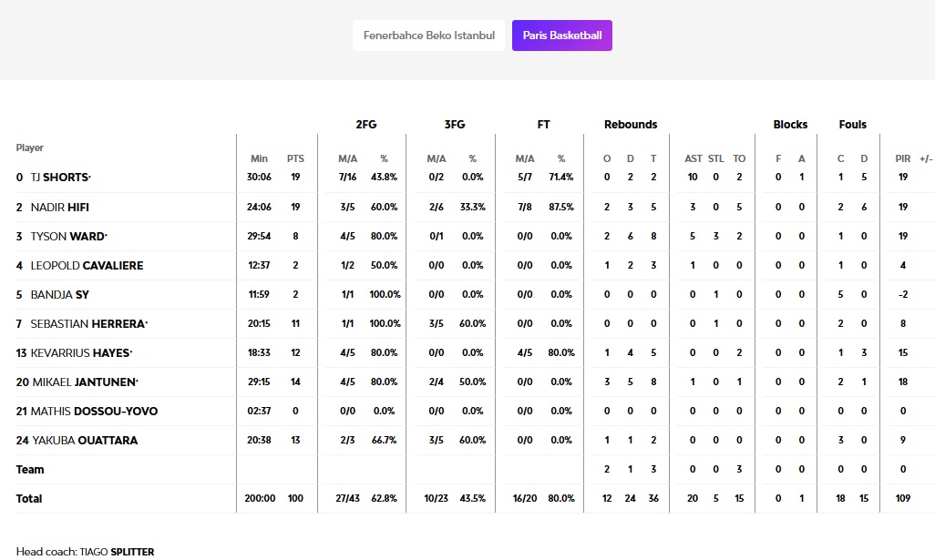This screenshot has width=935, height=560.
Task: Click the Min column header
Action: point(259,158)
